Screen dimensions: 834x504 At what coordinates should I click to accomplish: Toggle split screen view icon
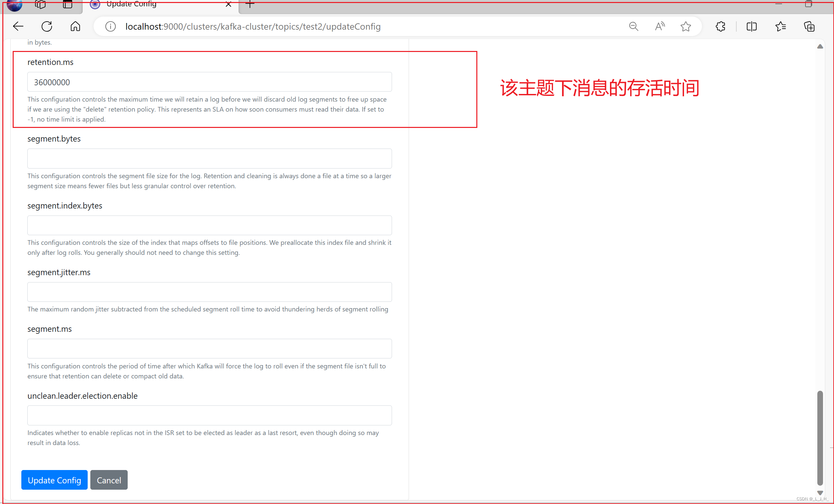(x=751, y=26)
